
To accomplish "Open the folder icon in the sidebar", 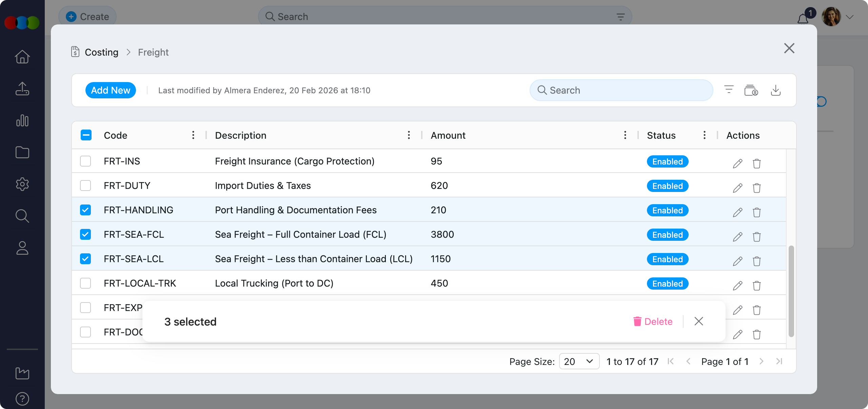I will [x=22, y=152].
